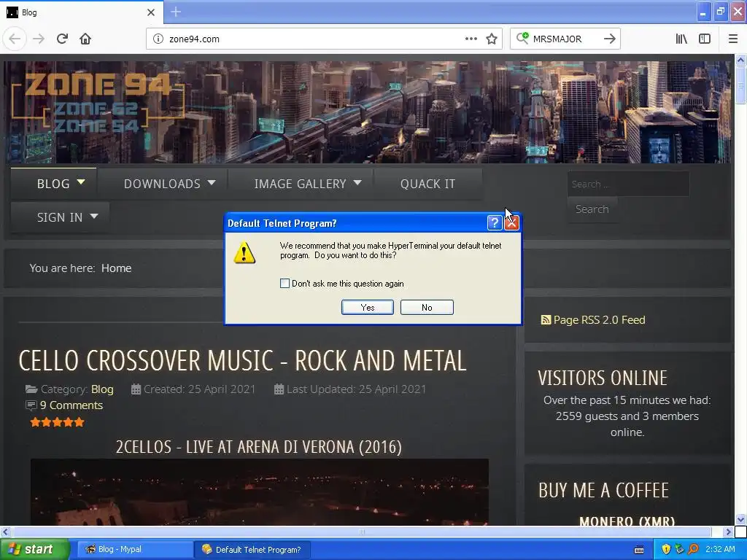Open the page actions three-dots menu

[471, 39]
